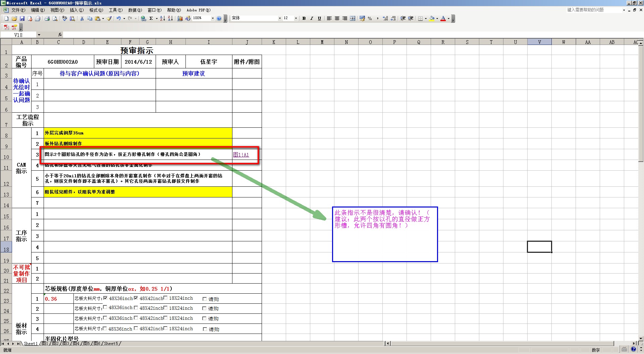Open Excel help with the question mark icon

click(219, 18)
